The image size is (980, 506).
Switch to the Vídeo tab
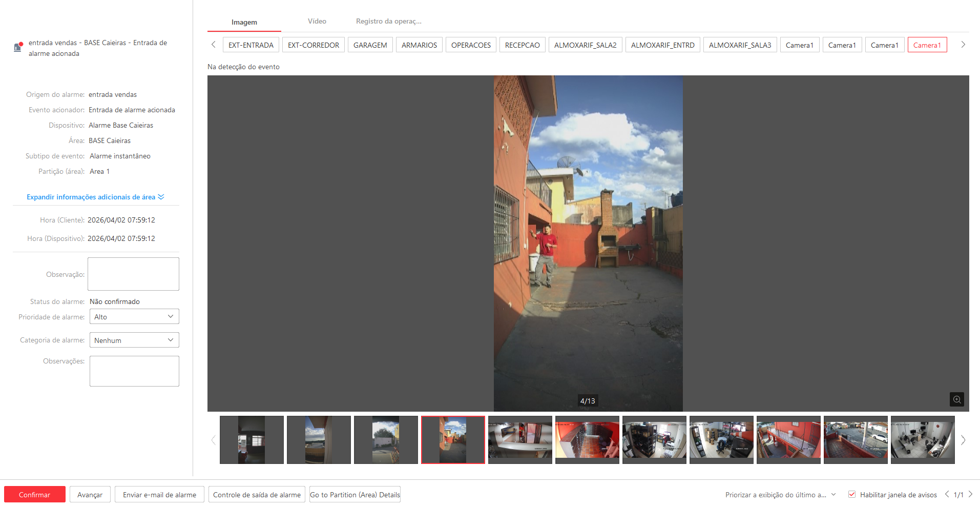pyautogui.click(x=317, y=22)
